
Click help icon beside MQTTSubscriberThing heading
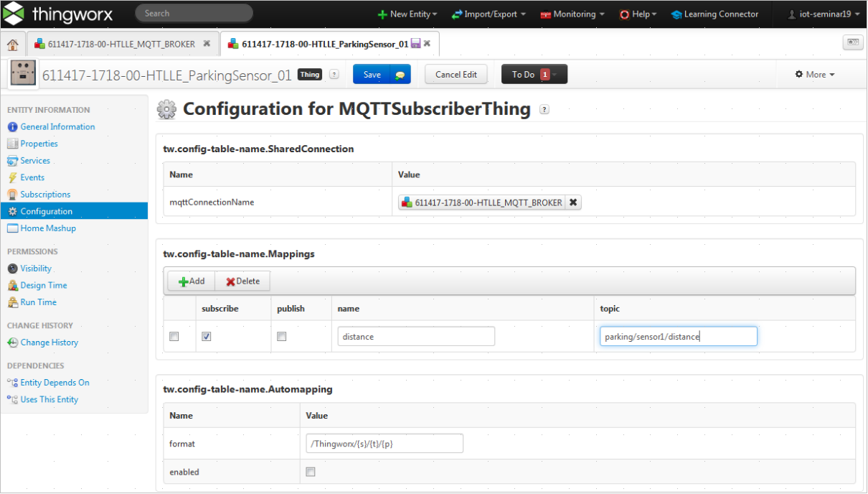pyautogui.click(x=544, y=110)
